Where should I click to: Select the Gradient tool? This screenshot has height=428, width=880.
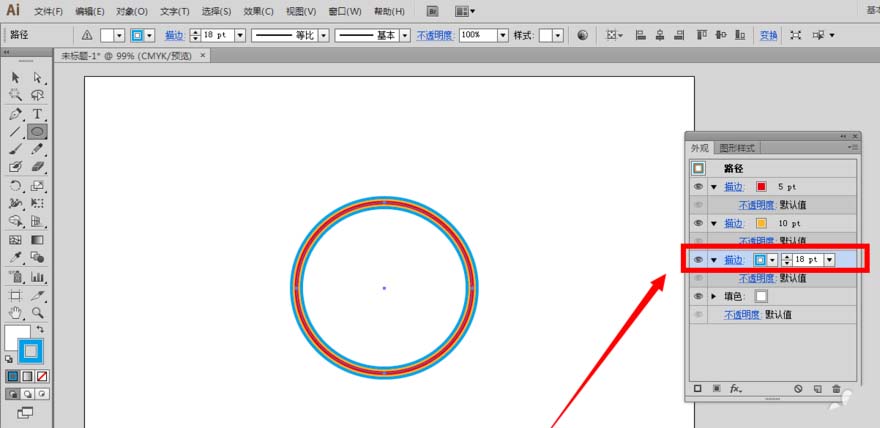pos(38,240)
